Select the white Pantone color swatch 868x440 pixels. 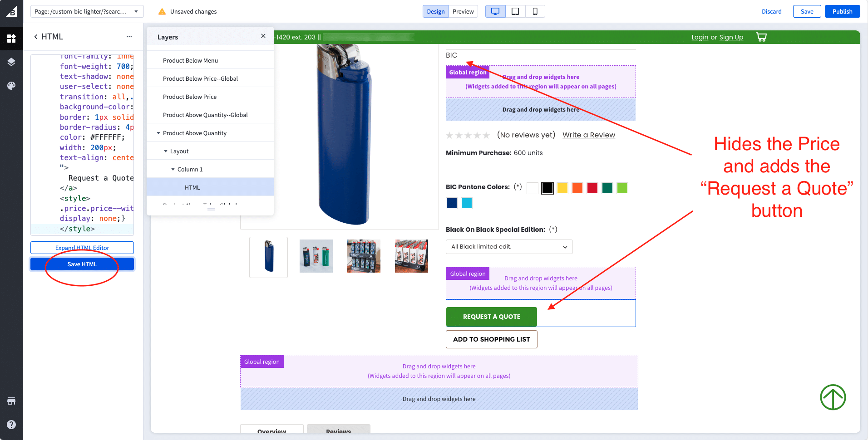pos(533,188)
